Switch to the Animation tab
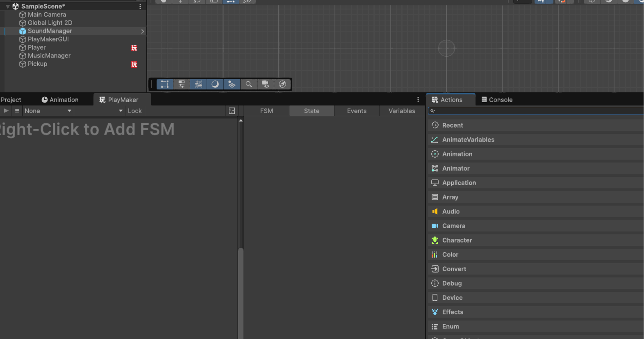The height and width of the screenshot is (339, 644). pos(60,100)
